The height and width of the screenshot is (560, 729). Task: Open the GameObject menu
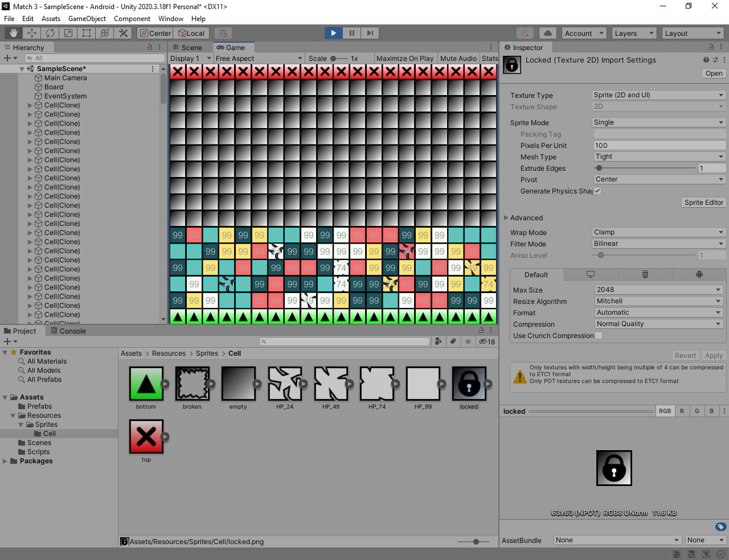[x=87, y=18]
